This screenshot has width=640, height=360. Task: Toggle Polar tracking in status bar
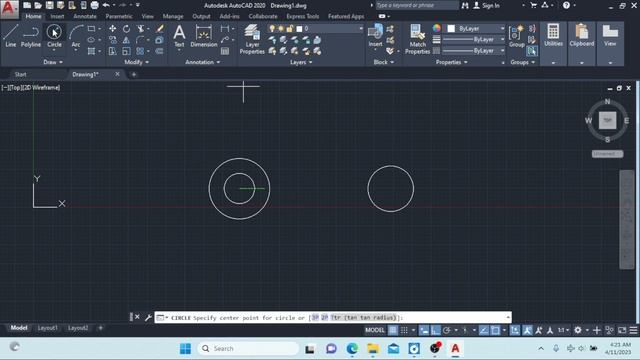click(x=447, y=330)
